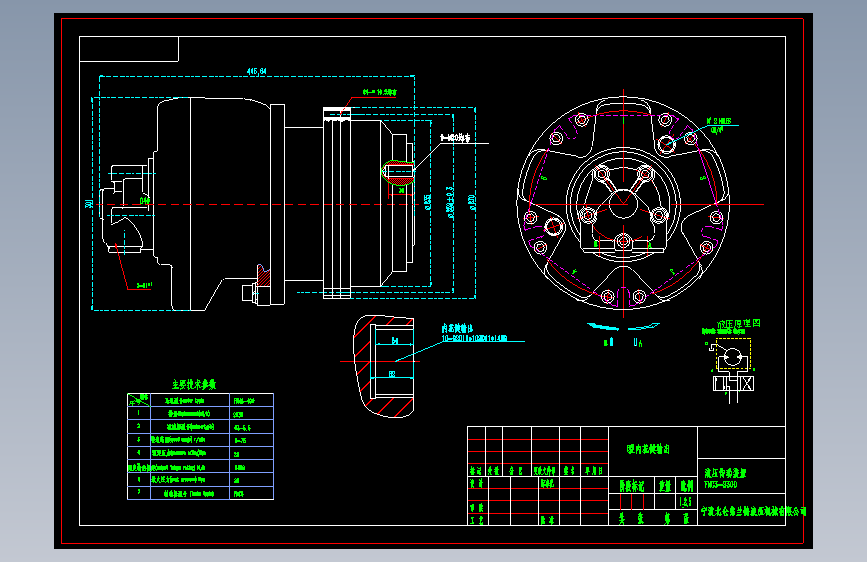Click the model-type header row value cell
Image resolution: width=867 pixels, height=562 pixels.
click(251, 400)
